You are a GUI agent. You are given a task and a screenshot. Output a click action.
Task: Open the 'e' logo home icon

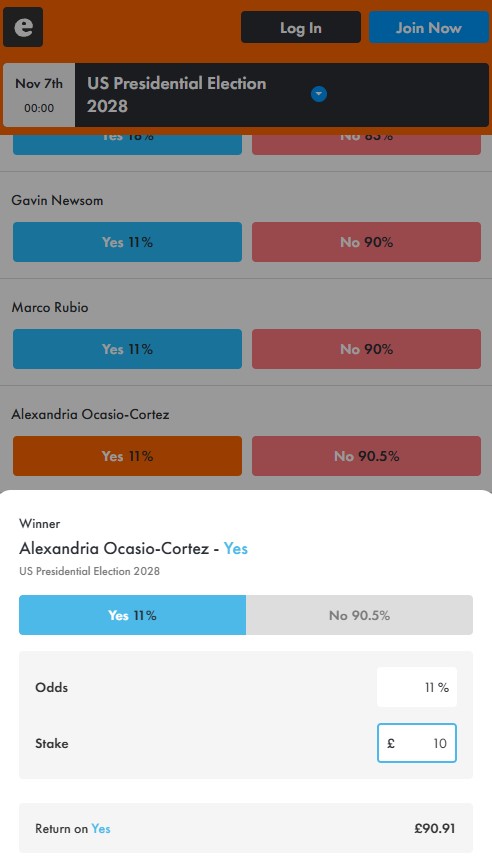coord(23,27)
